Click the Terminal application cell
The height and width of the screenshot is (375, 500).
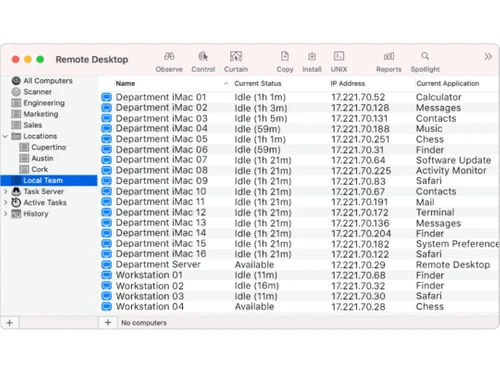click(x=435, y=212)
